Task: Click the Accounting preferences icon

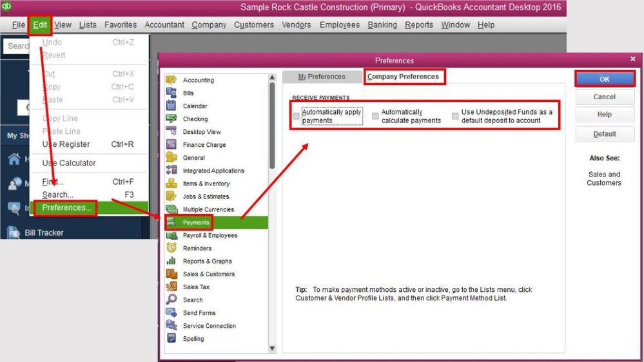Action: coord(171,80)
